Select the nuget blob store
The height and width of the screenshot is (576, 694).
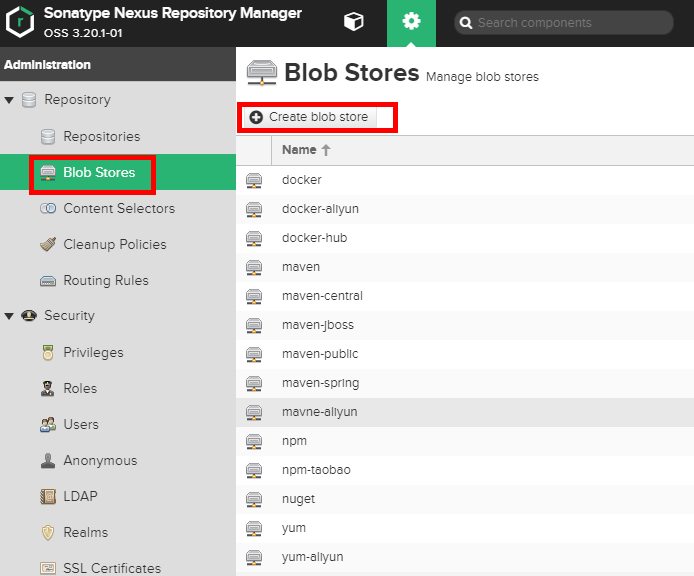[465, 499]
